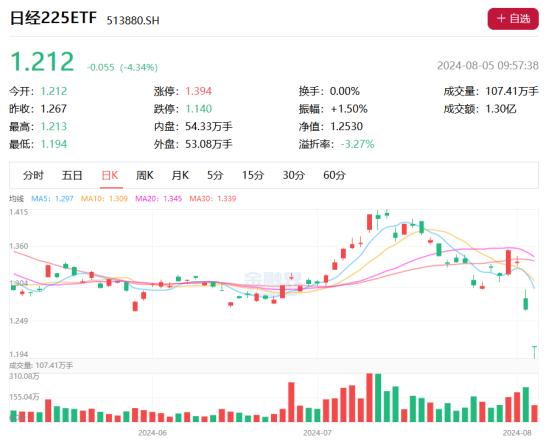This screenshot has width=554, height=448.
Task: Add stock via 自选 button
Action: [513, 19]
